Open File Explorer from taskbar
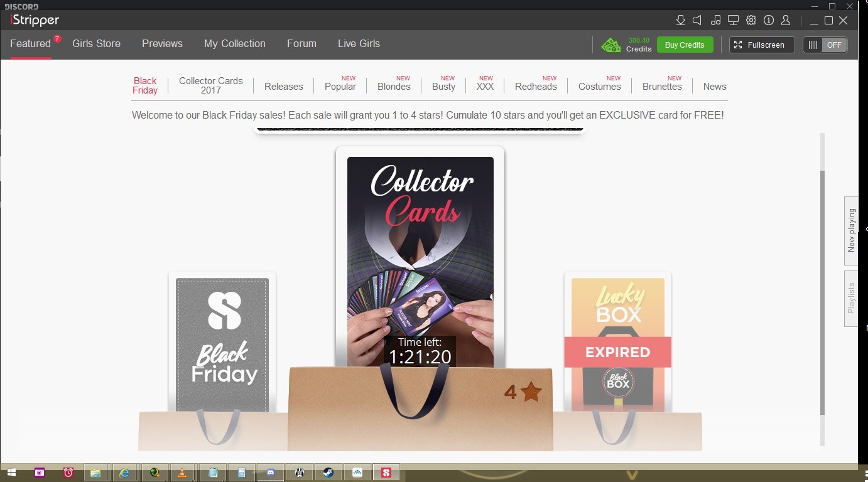The width and height of the screenshot is (868, 482). click(95, 473)
